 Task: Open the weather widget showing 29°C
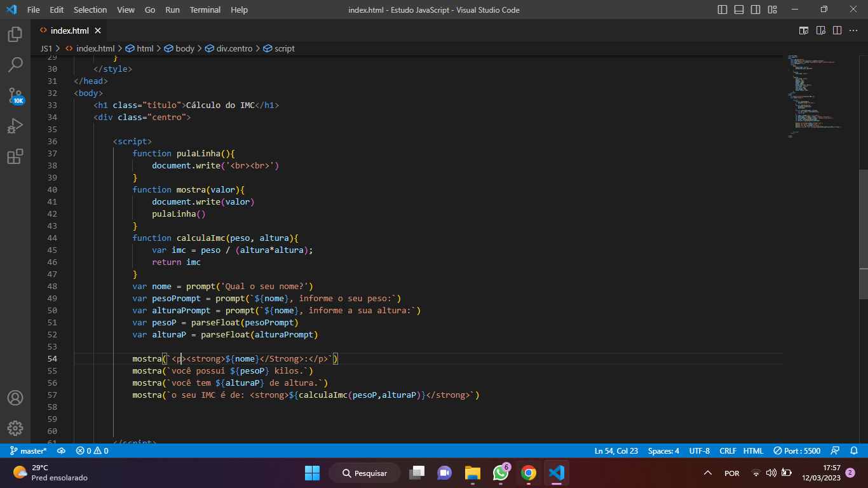click(x=51, y=473)
